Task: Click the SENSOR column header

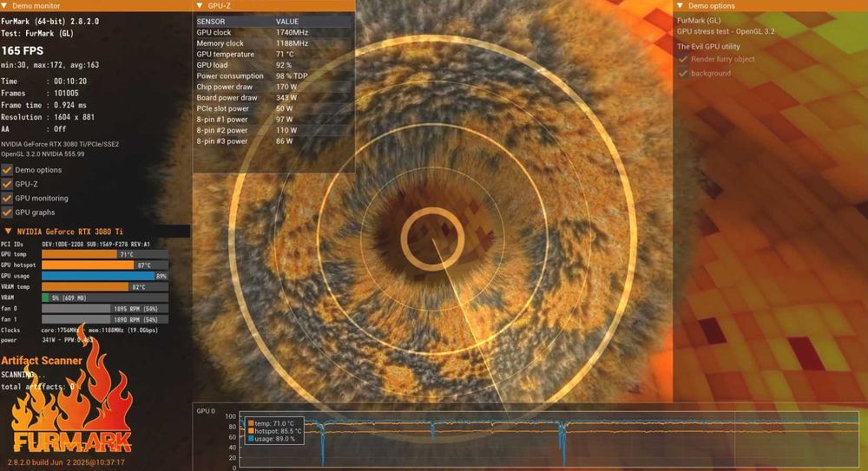Action: pyautogui.click(x=211, y=22)
